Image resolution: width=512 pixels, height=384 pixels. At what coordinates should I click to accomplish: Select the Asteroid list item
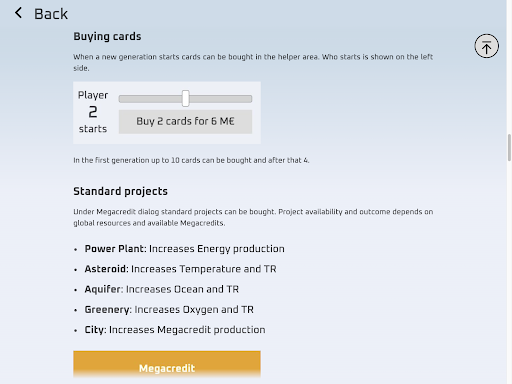[x=180, y=269]
